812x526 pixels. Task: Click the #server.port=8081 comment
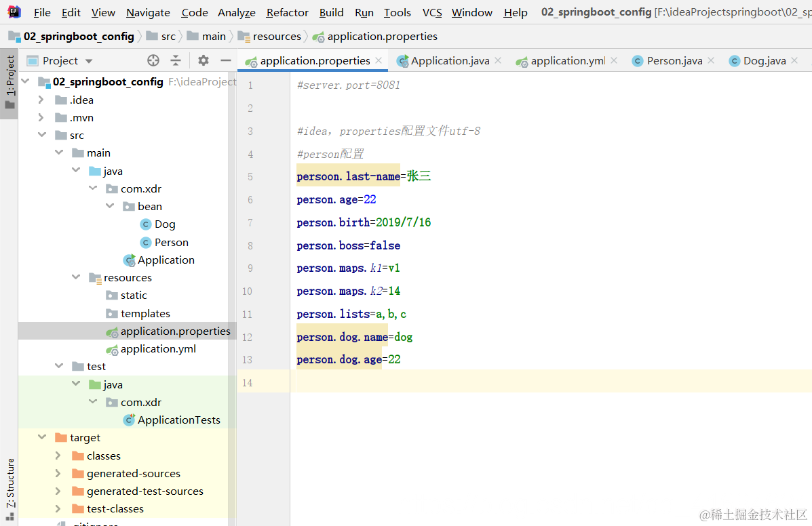pyautogui.click(x=349, y=85)
